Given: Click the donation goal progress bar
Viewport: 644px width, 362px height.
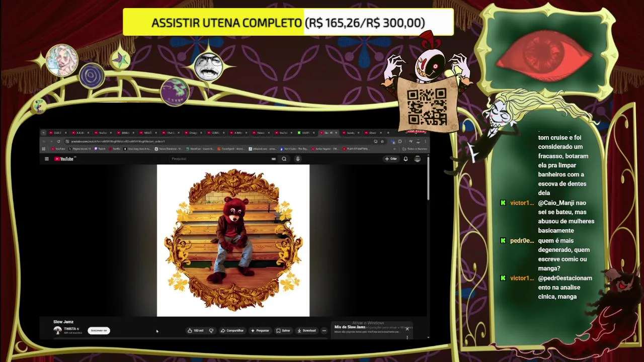Looking at the screenshot, I should tap(288, 23).
